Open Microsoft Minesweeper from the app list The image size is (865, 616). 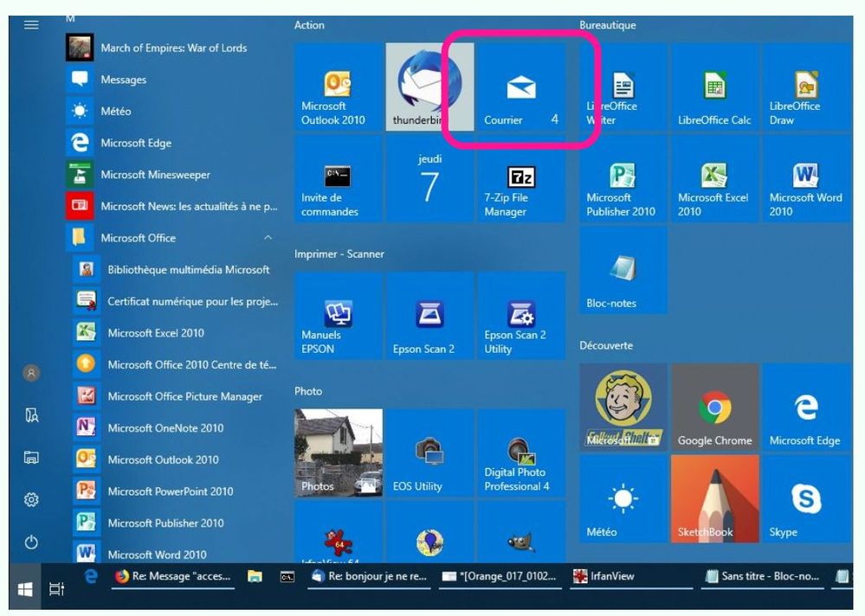point(174,175)
